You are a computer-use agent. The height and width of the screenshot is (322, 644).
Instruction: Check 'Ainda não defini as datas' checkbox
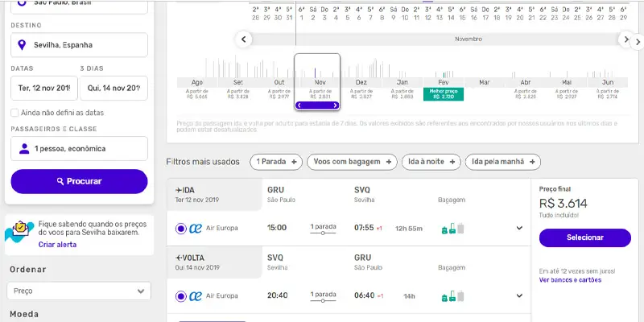pyautogui.click(x=14, y=113)
